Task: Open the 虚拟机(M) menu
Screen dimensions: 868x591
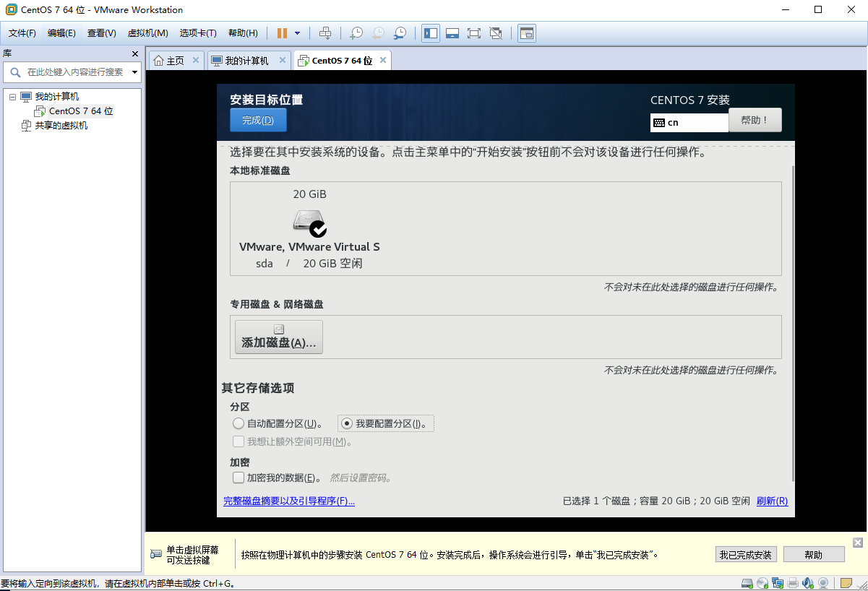Action: pyautogui.click(x=148, y=33)
